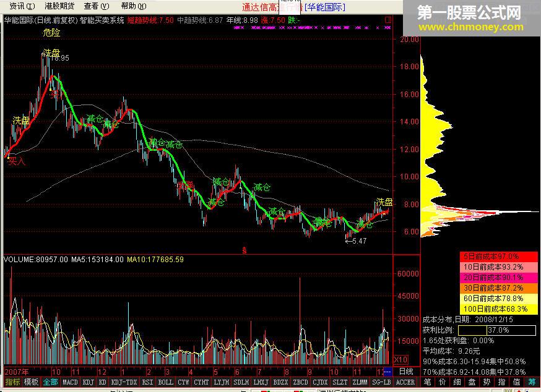Click the small red square icon above the price axis
The height and width of the screenshot is (392, 541).
(x=388, y=20)
